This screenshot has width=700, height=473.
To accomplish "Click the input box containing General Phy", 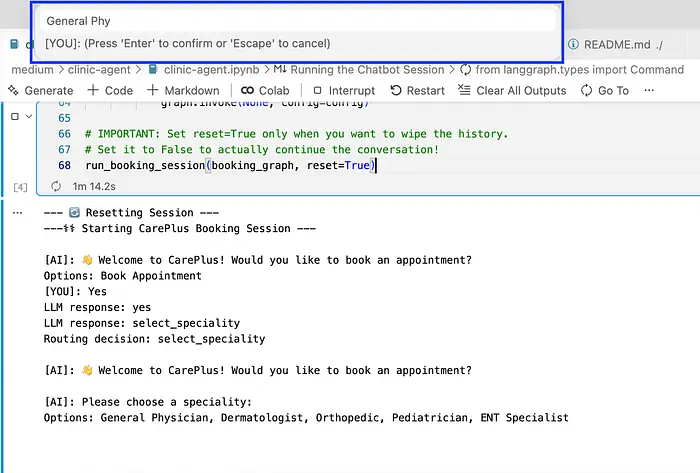I will click(298, 20).
